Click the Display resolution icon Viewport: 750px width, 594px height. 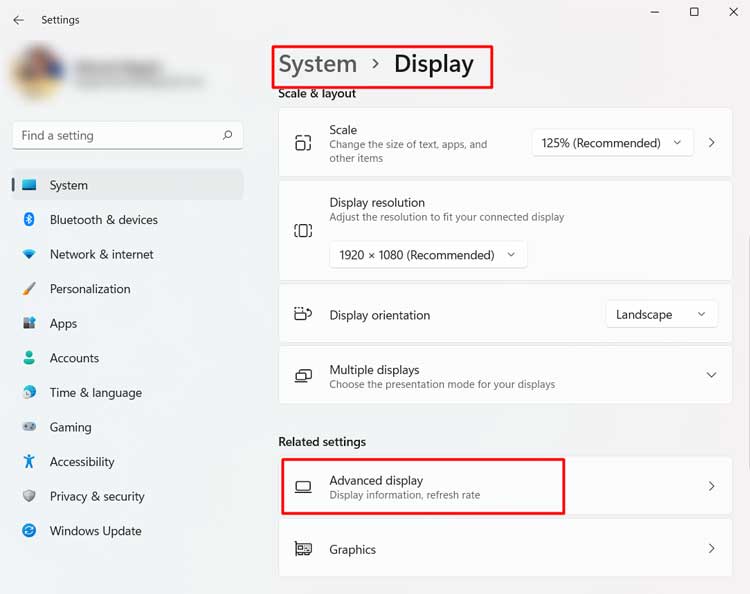[x=303, y=231]
